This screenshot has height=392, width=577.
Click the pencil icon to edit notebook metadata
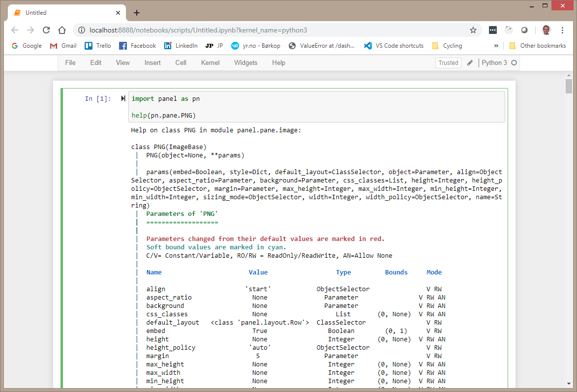(x=470, y=62)
